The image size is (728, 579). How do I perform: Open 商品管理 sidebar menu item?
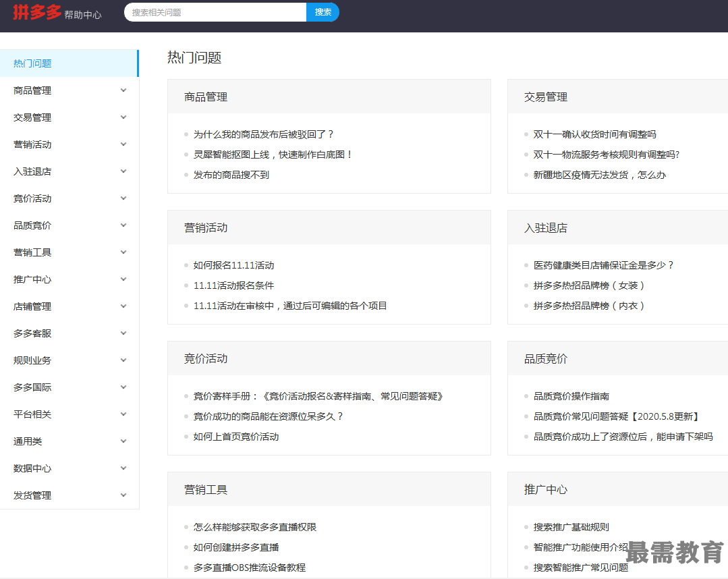tap(69, 90)
